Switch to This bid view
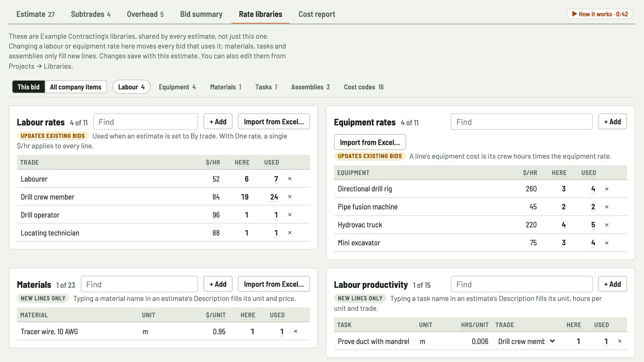 coord(29,87)
